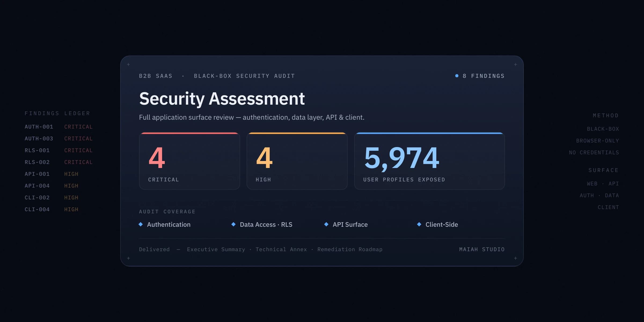Select the 4 HIGH stat card
The height and width of the screenshot is (322, 644).
click(x=297, y=161)
